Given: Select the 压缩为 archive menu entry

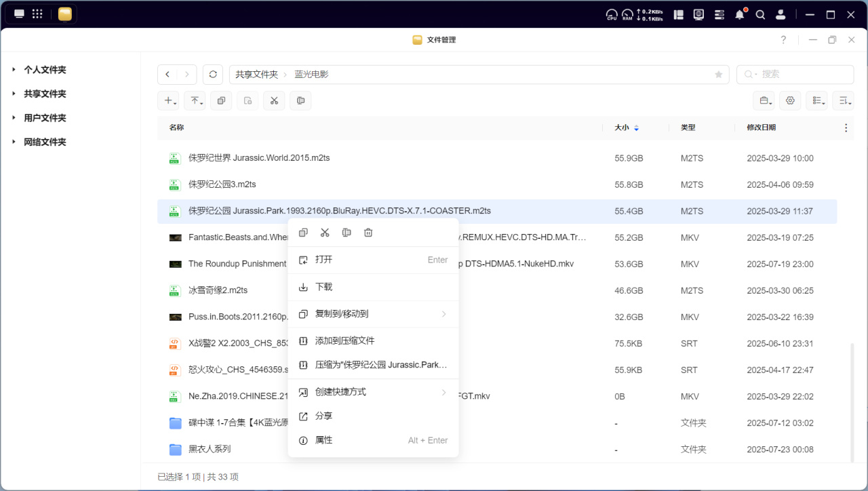Looking at the screenshot, I should click(374, 365).
